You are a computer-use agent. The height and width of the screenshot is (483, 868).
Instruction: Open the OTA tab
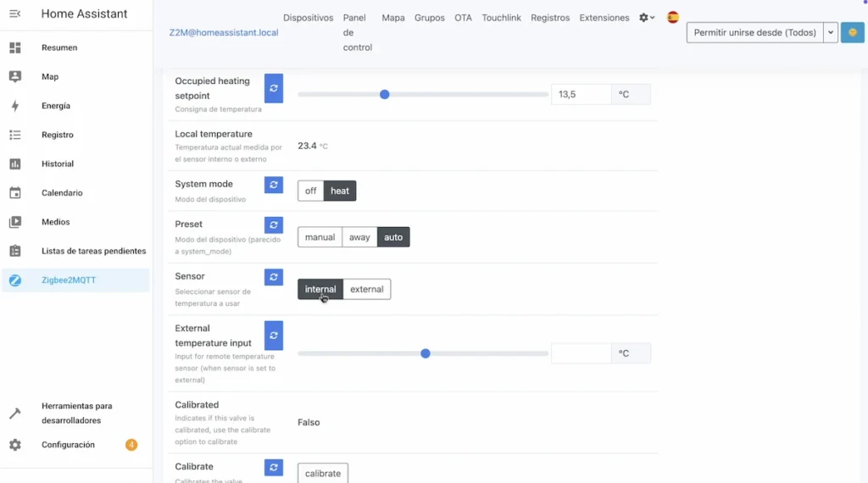pos(464,18)
